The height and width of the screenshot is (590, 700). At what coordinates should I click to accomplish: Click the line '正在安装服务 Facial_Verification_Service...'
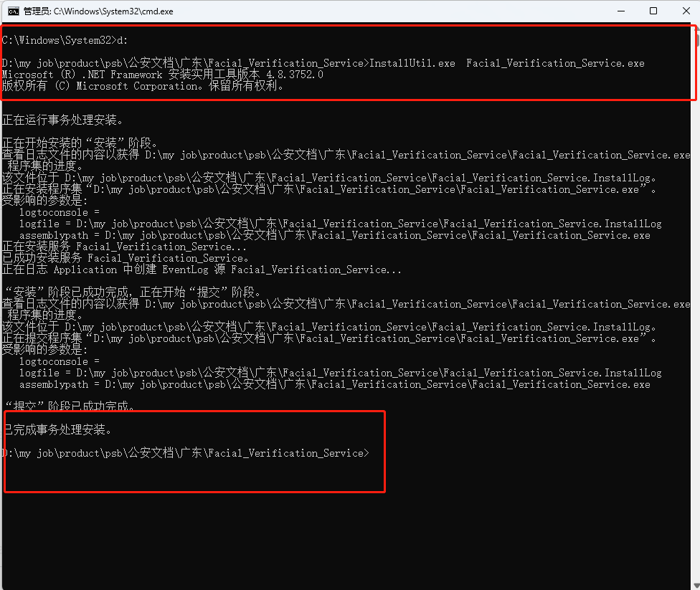click(x=124, y=247)
